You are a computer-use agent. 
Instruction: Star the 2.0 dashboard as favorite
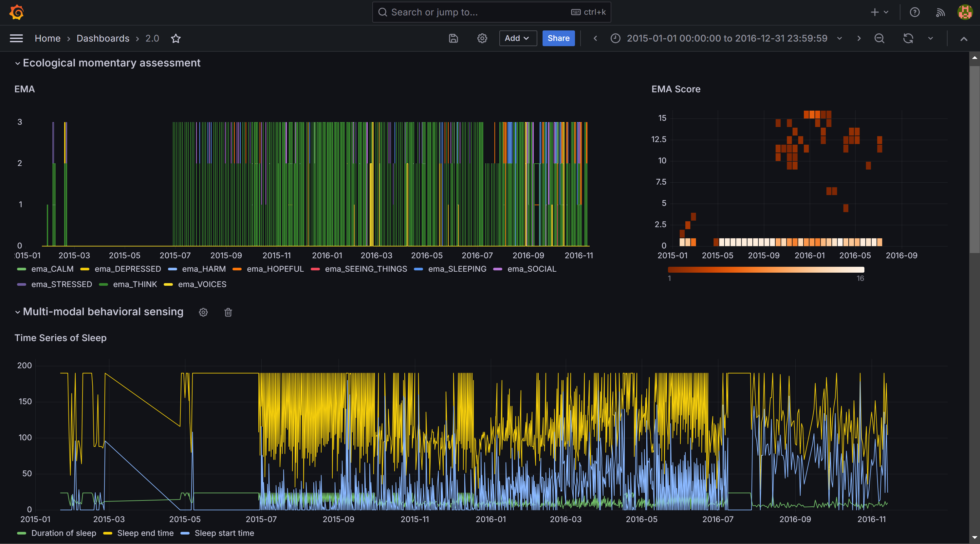coord(176,38)
